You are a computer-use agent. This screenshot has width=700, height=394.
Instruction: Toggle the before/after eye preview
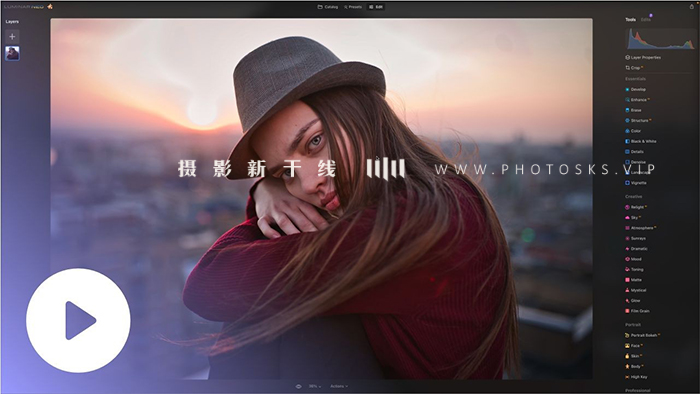pyautogui.click(x=298, y=386)
